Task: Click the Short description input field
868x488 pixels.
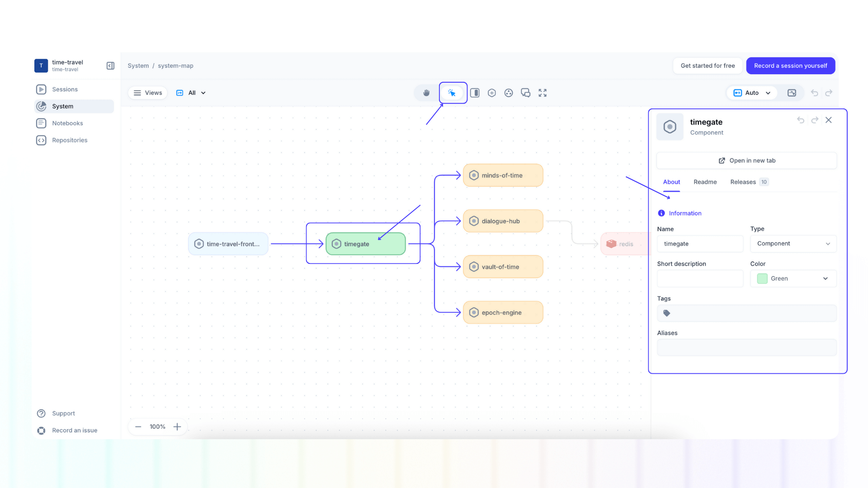Action: coord(700,278)
